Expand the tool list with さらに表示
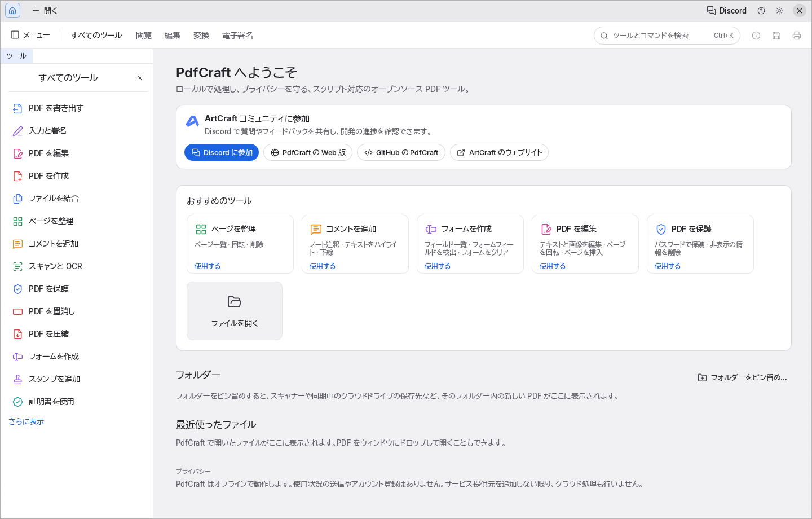This screenshot has height=519, width=812. [x=26, y=421]
